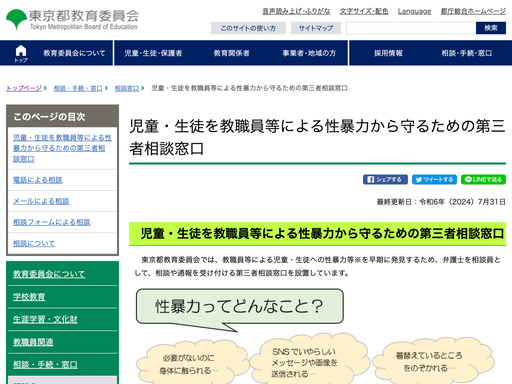Send page via LINE button

tap(483, 180)
